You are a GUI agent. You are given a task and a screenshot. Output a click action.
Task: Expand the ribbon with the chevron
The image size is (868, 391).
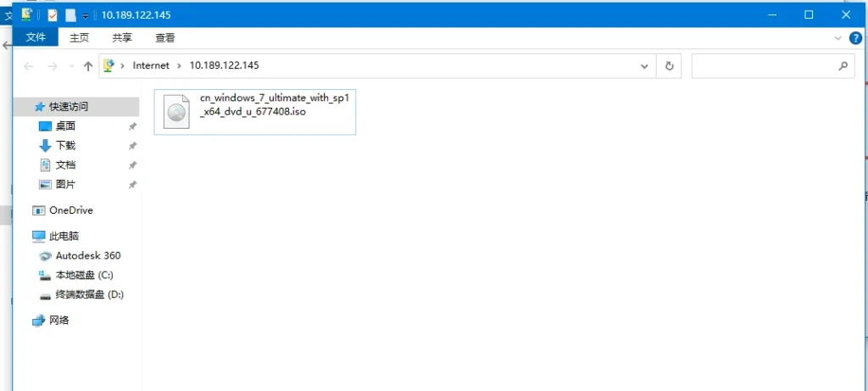point(839,38)
